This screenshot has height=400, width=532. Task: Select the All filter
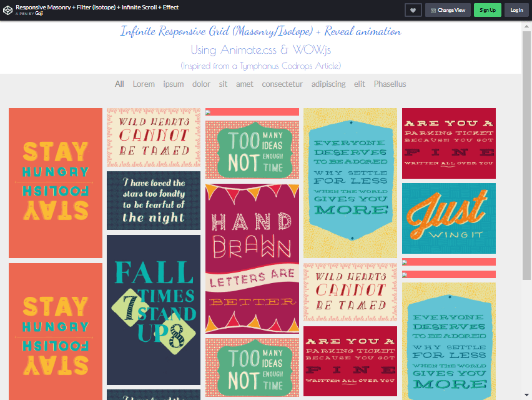[x=119, y=84]
